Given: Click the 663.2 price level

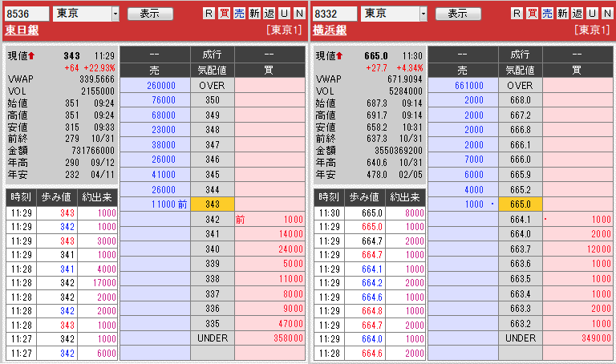Looking at the screenshot, I should coord(521,324).
